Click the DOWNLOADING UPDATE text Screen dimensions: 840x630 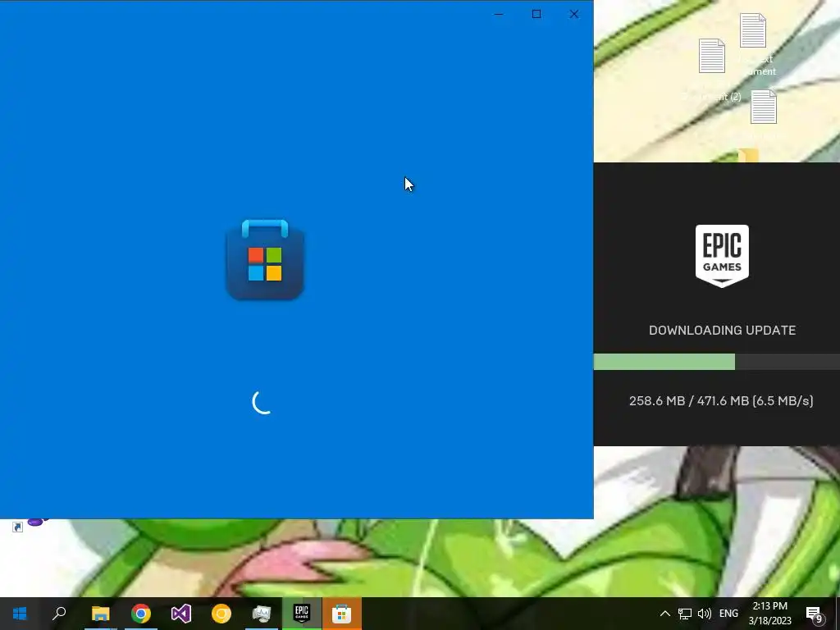click(x=722, y=330)
